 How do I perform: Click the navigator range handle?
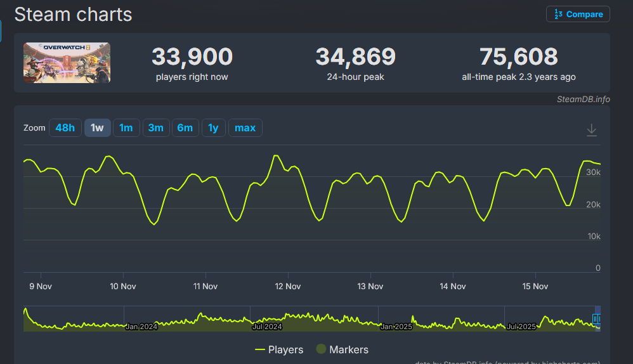tap(596, 319)
